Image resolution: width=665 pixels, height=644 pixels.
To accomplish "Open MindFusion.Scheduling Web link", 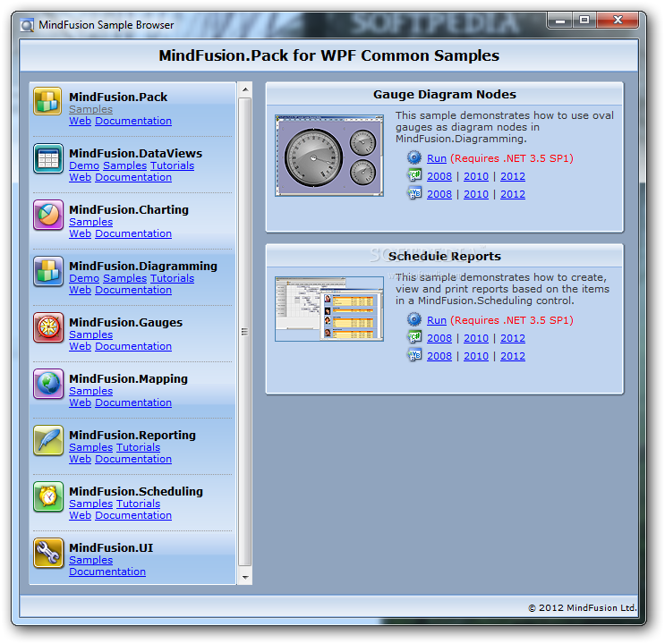I will (81, 515).
